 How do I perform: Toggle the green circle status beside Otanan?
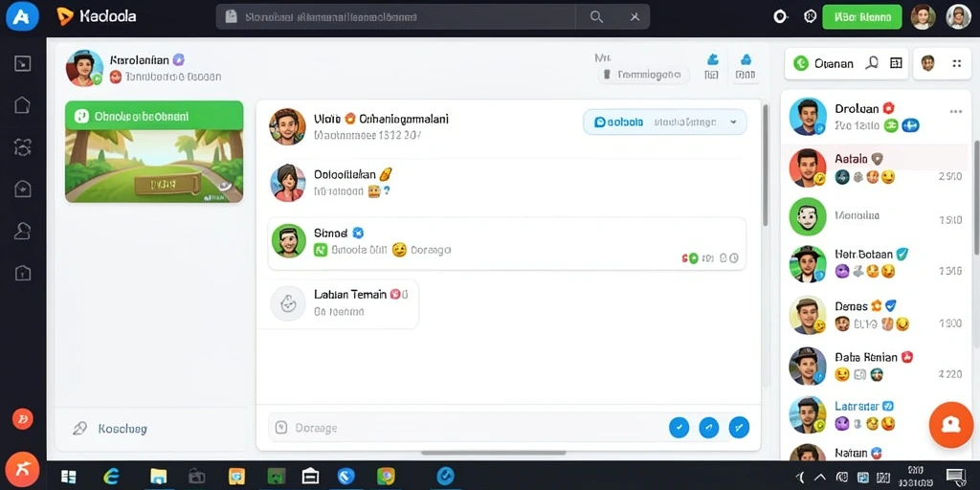pos(801,63)
